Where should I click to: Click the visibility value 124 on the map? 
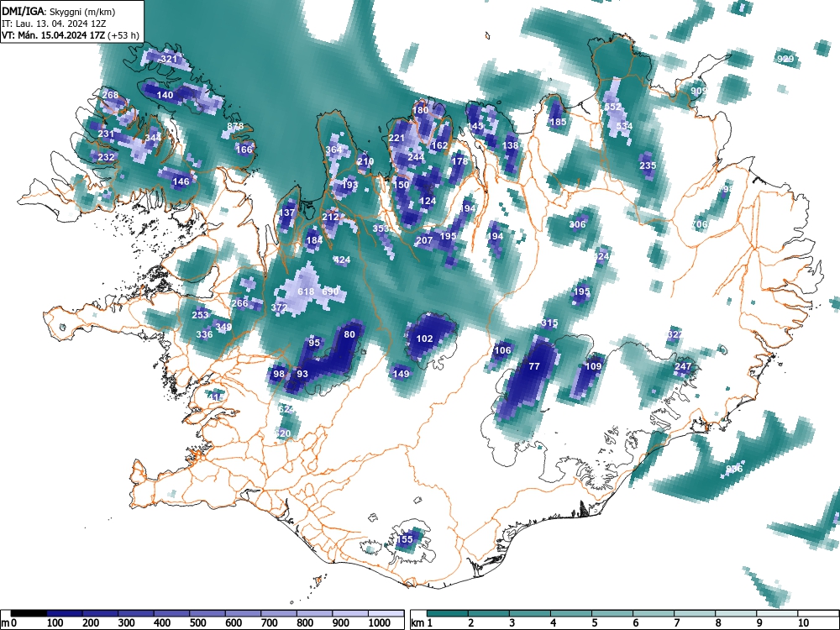[428, 201]
